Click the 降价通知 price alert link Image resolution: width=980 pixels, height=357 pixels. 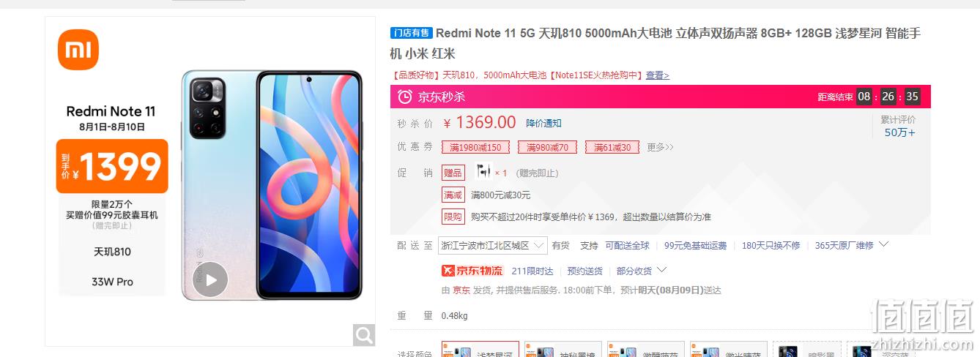tap(543, 123)
